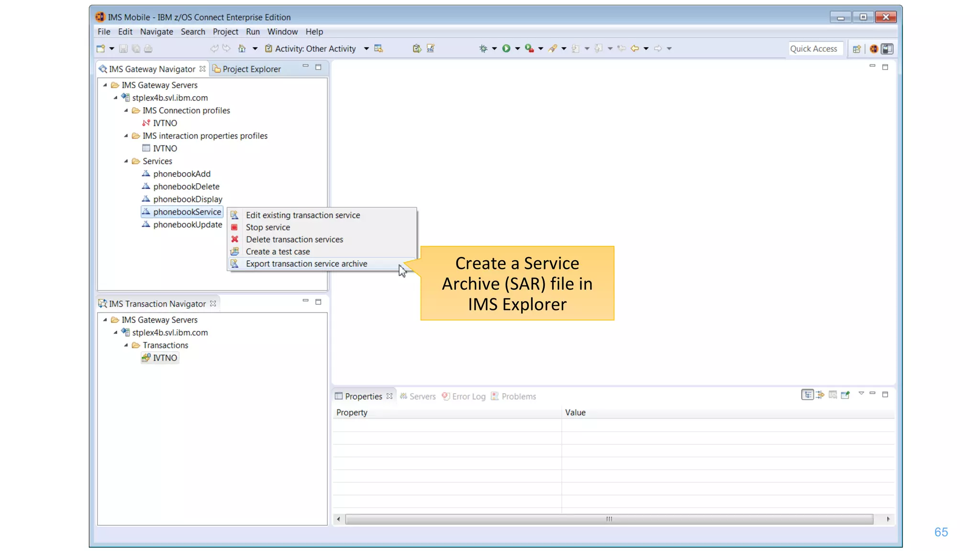This screenshot has height=551, width=980.
Task: Click the table icon after Activity dropdown
Action: click(x=379, y=48)
